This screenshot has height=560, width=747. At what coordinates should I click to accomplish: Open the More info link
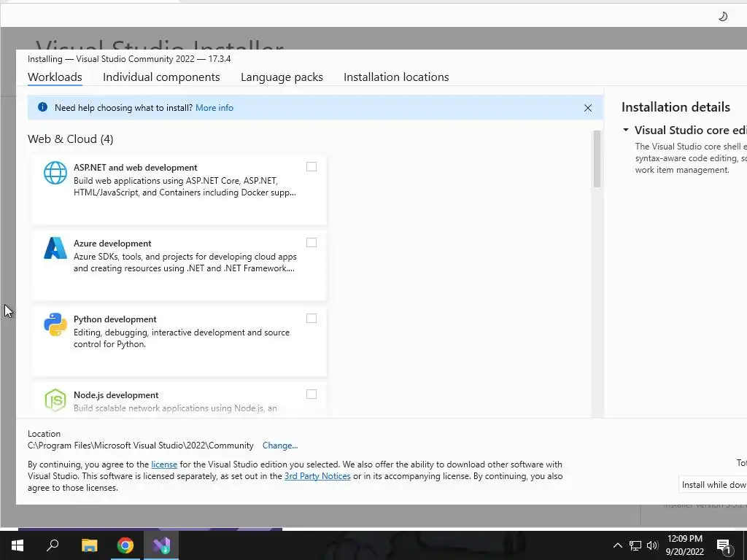click(214, 108)
